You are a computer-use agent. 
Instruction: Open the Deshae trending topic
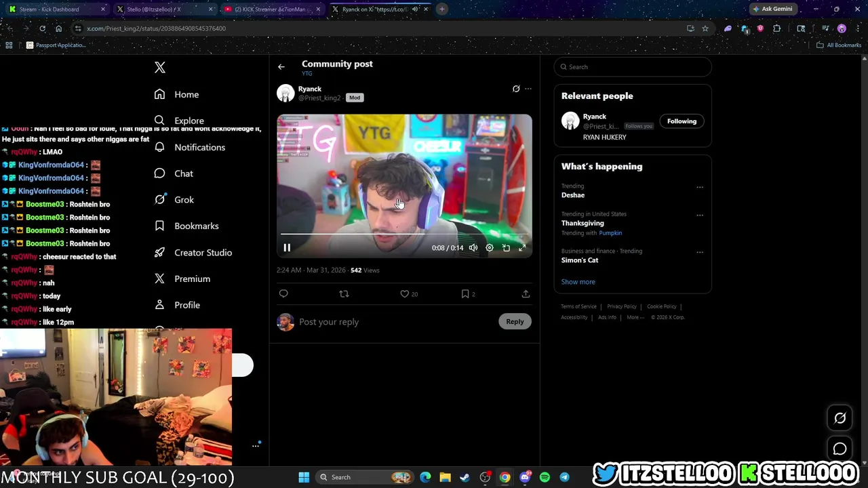point(573,195)
